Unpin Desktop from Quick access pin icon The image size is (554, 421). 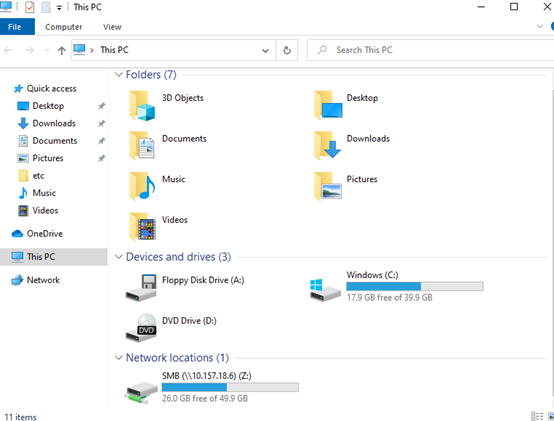pos(102,106)
